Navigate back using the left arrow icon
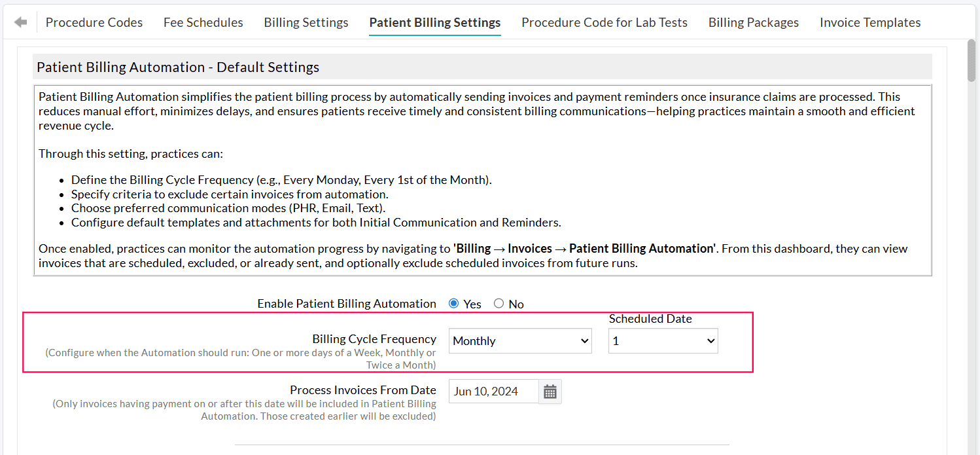Viewport: 980px width, 455px height. tap(20, 22)
